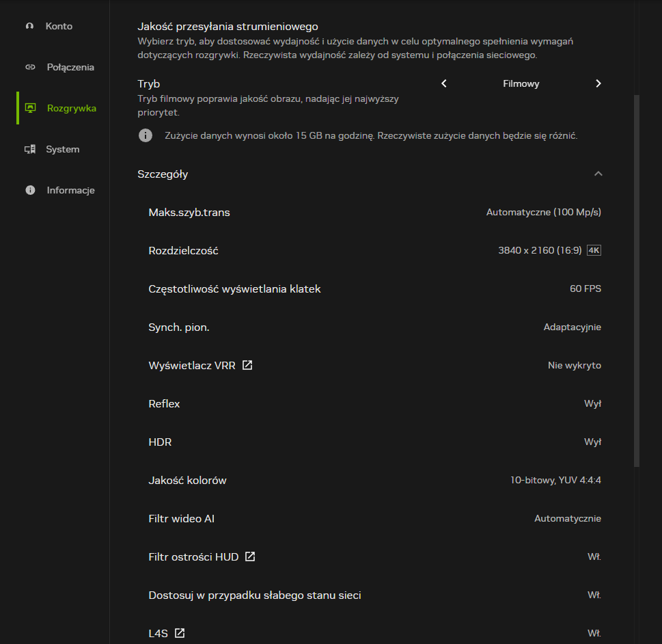Click the 10-bitowy, YUV 4:4:4 color quality value
Image resolution: width=662 pixels, height=644 pixels.
(555, 480)
